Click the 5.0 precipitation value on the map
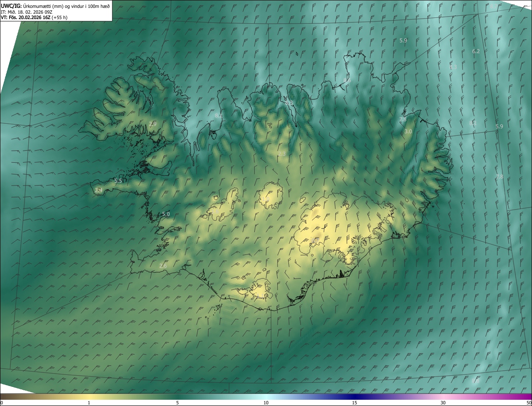Image resolution: width=532 pixels, height=406 pixels. pyautogui.click(x=166, y=214)
